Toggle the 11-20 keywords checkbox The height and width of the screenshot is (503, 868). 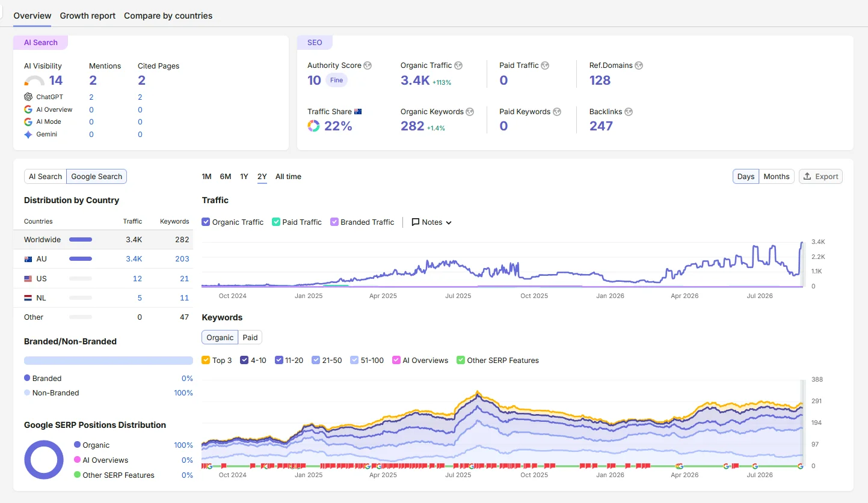279,361
